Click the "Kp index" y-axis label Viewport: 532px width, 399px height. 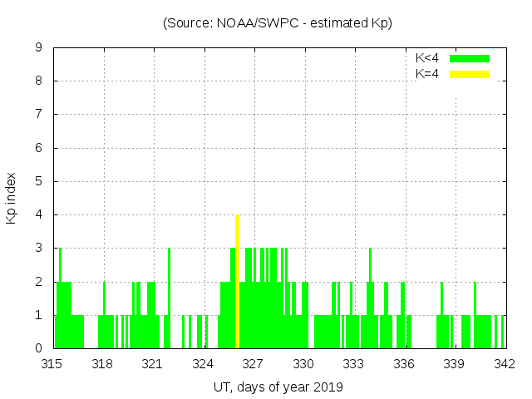[x=12, y=198]
